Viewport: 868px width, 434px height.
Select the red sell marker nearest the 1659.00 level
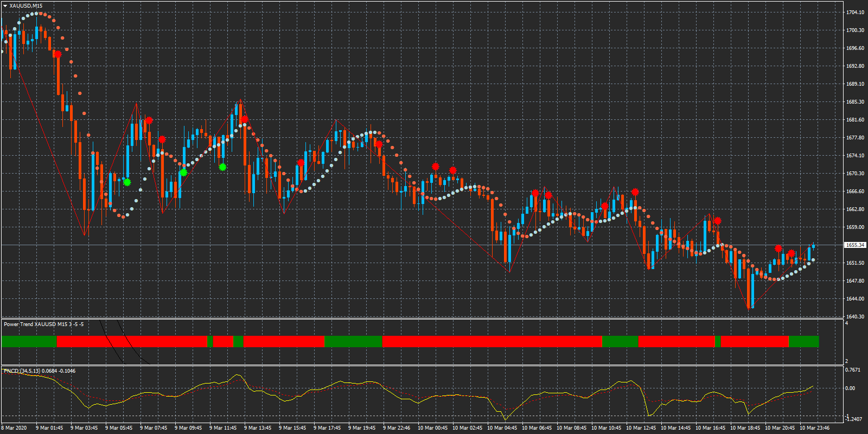[718, 221]
